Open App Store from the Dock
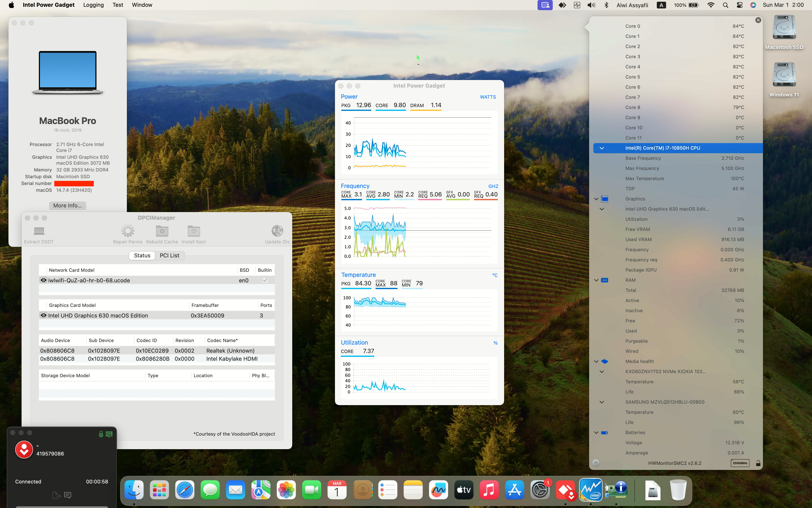 (x=514, y=490)
